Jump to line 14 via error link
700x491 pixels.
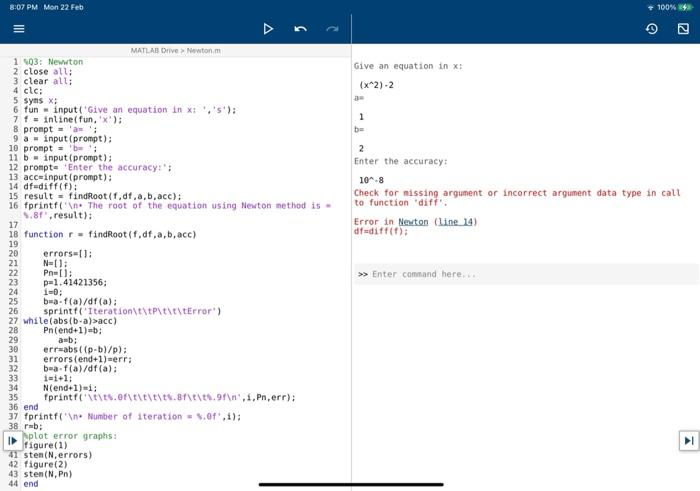coord(455,222)
